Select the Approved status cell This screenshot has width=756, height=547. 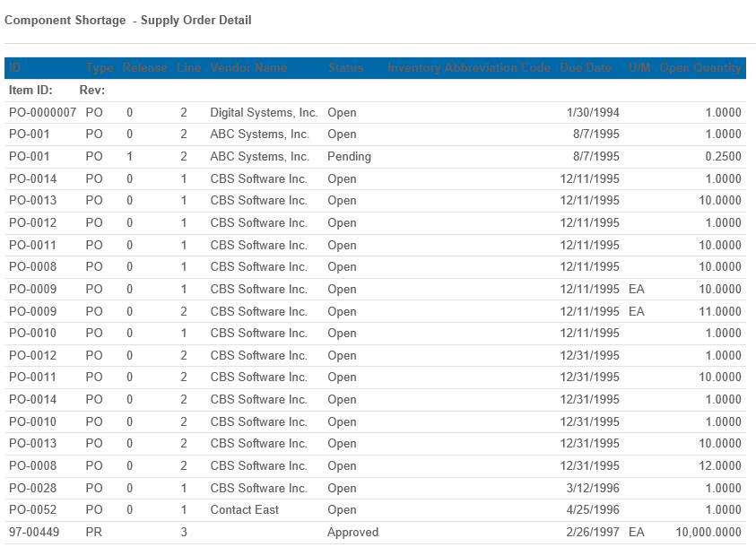coord(352,533)
